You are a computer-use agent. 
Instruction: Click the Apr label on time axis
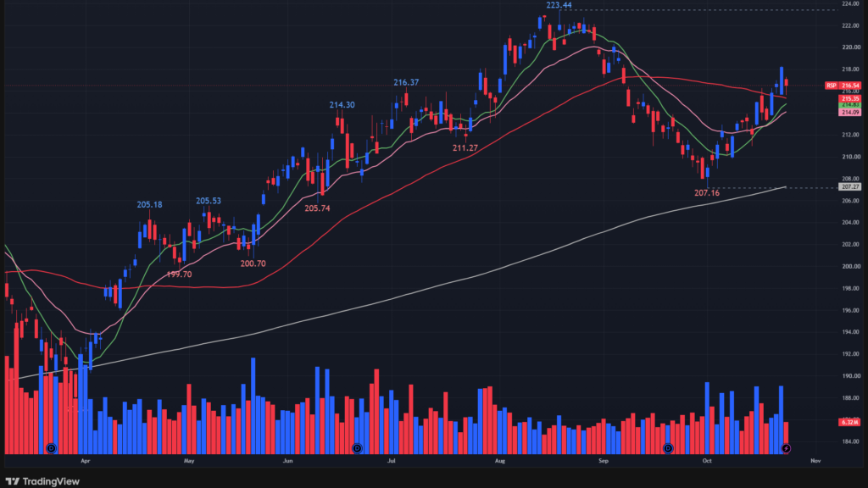tap(86, 460)
